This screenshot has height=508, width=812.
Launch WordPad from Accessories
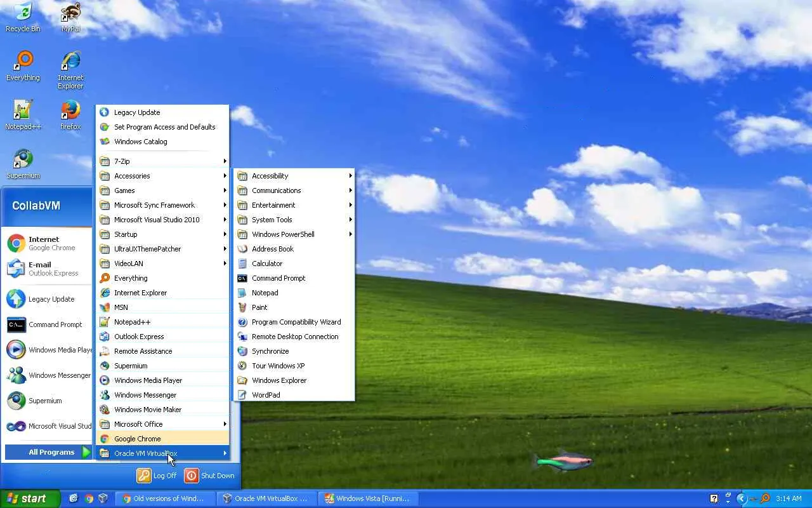(294, 395)
